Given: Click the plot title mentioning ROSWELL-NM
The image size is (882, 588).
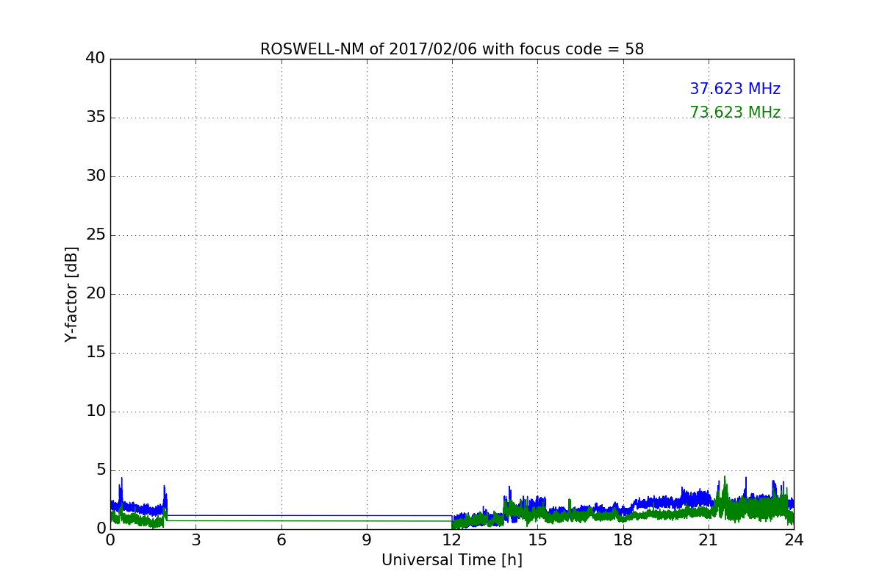Looking at the screenshot, I should [x=452, y=49].
